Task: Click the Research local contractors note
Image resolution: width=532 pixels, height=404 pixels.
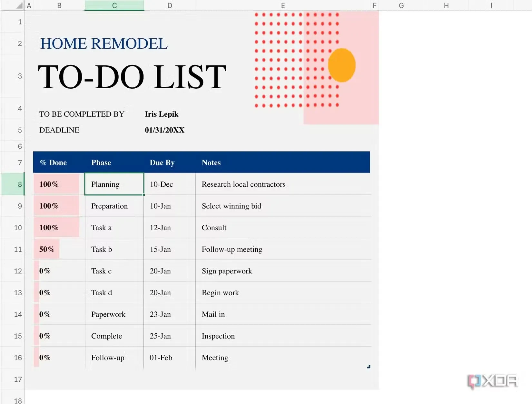Action: coord(243,184)
